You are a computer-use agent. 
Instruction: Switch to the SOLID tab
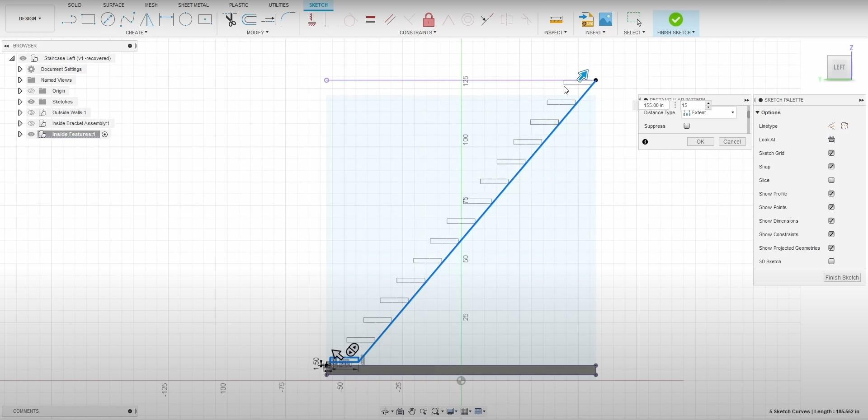75,5
